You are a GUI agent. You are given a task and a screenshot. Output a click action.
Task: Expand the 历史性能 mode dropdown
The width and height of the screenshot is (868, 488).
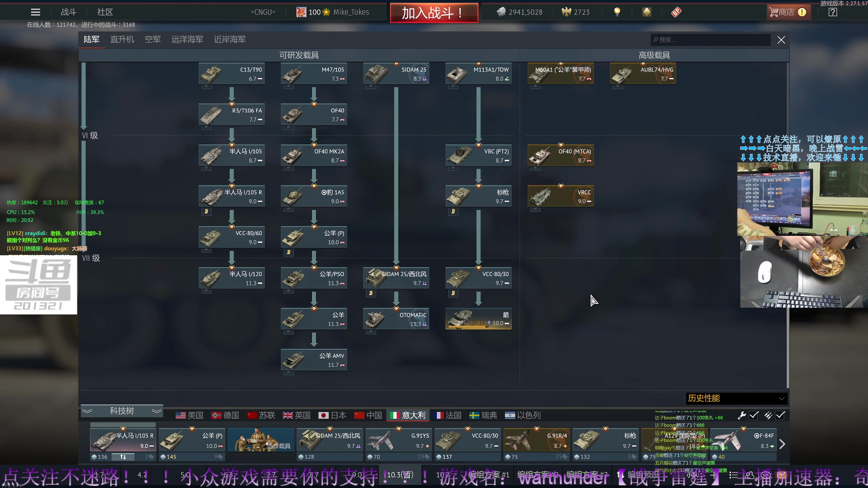[736, 398]
